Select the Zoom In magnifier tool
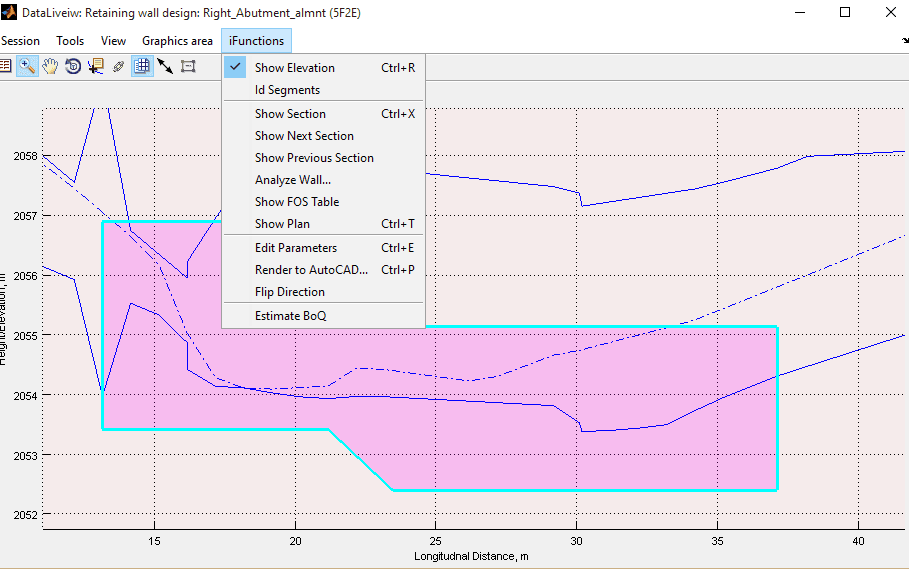909x569 pixels. tap(27, 66)
